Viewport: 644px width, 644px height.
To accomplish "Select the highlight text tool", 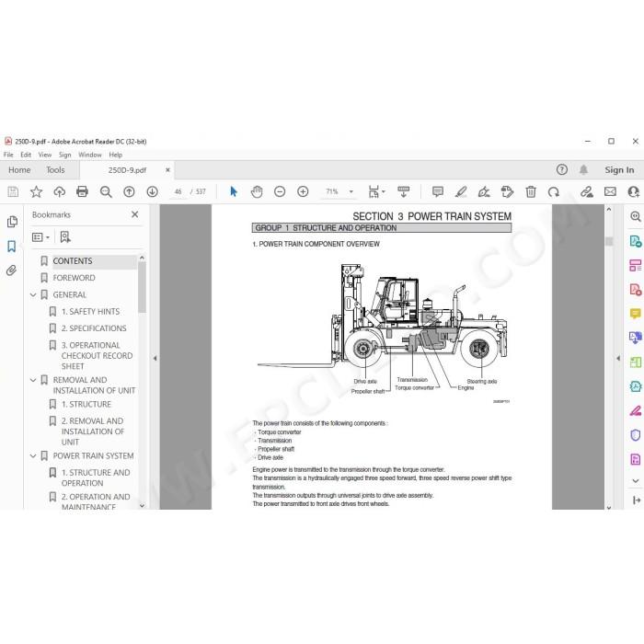I will (461, 191).
